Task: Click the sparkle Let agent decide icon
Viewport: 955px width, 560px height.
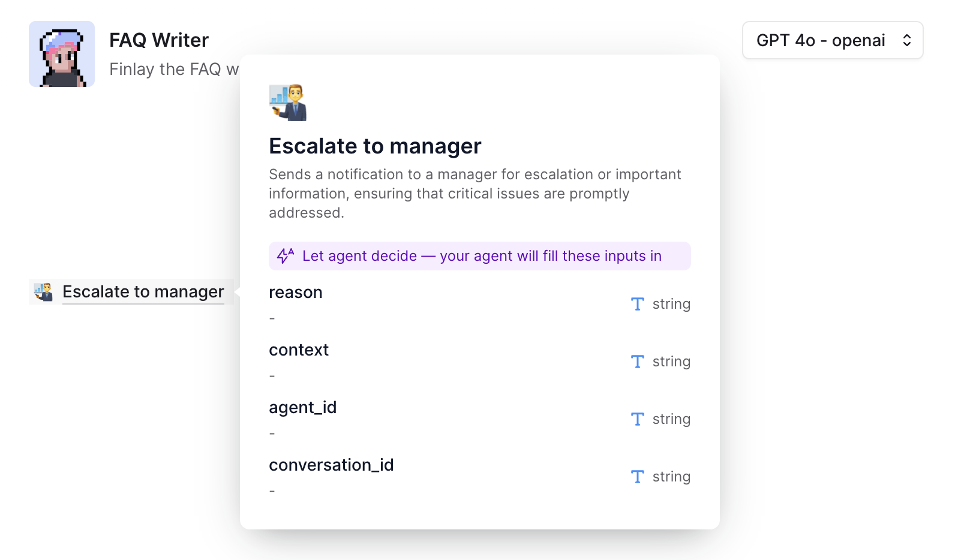Action: tap(286, 256)
